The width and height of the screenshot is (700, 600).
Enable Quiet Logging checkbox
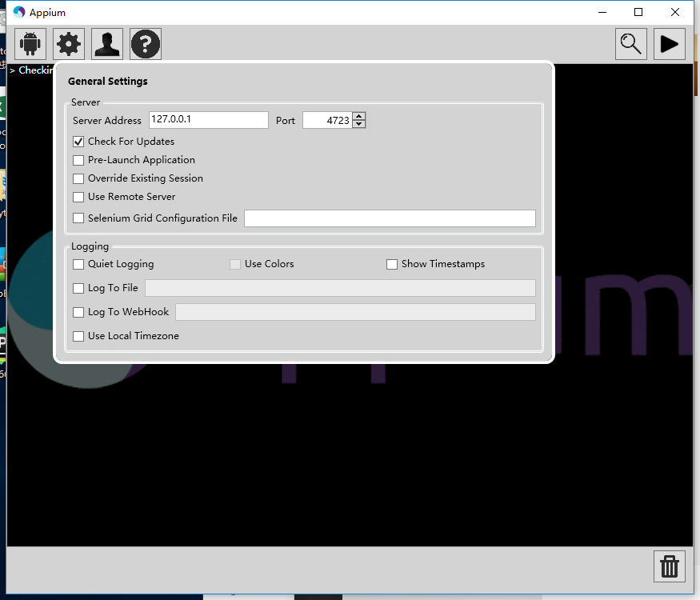tap(78, 264)
